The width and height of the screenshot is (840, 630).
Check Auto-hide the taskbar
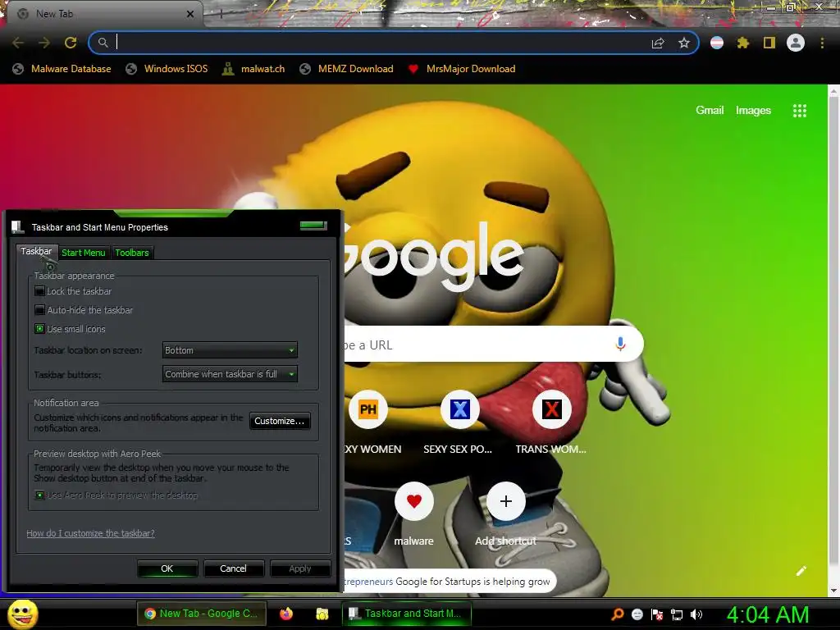tap(39, 310)
